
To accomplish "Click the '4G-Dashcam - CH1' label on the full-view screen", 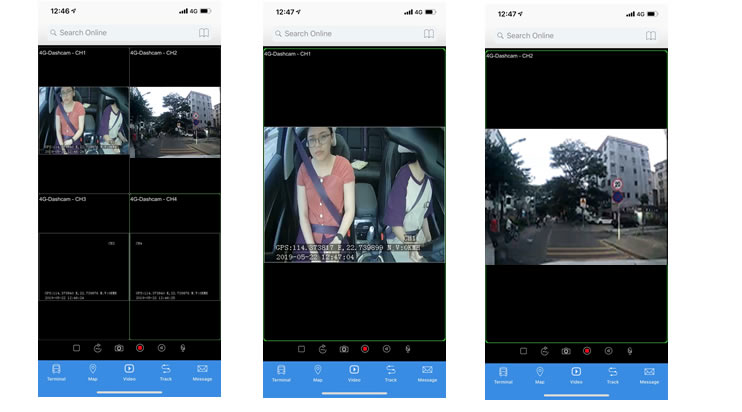I will [287, 54].
